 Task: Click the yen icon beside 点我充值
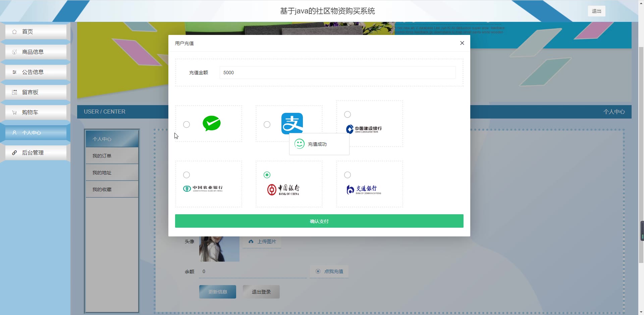pyautogui.click(x=318, y=271)
